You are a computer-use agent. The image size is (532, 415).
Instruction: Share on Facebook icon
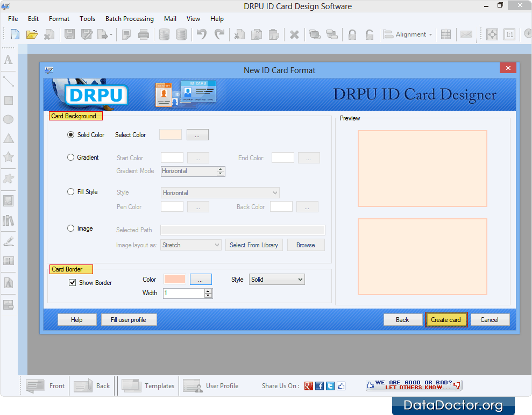click(320, 386)
